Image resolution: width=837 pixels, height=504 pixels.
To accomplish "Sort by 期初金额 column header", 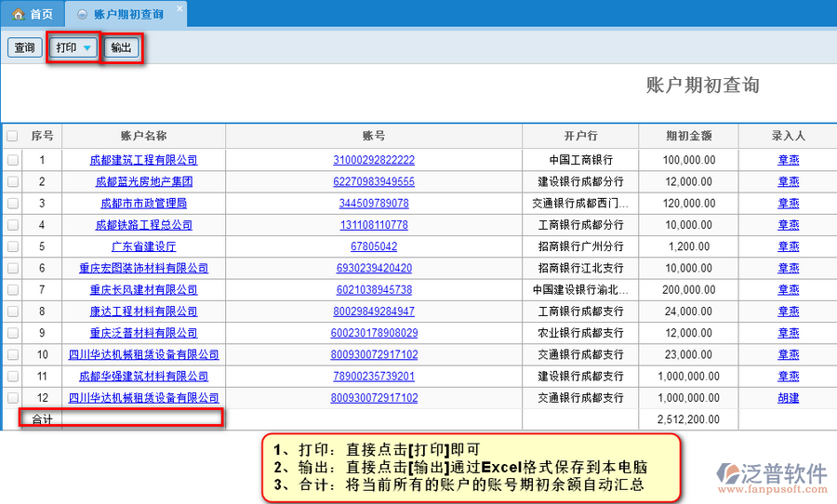I will tap(688, 136).
